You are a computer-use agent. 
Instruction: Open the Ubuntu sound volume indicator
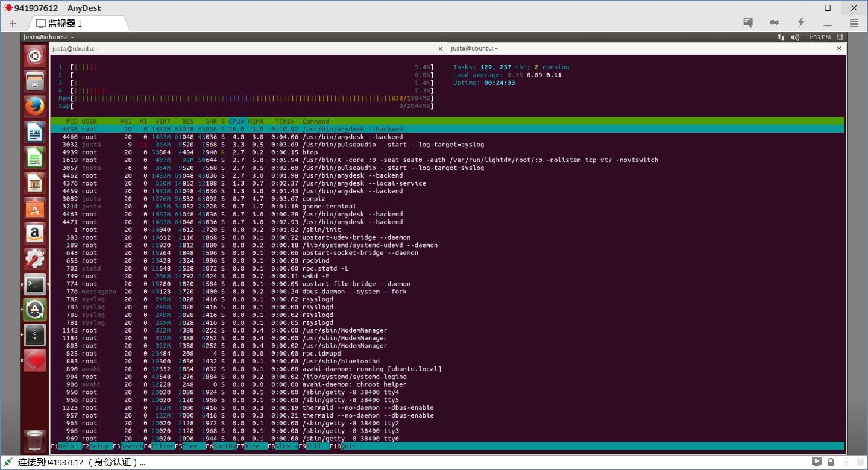tap(794, 37)
